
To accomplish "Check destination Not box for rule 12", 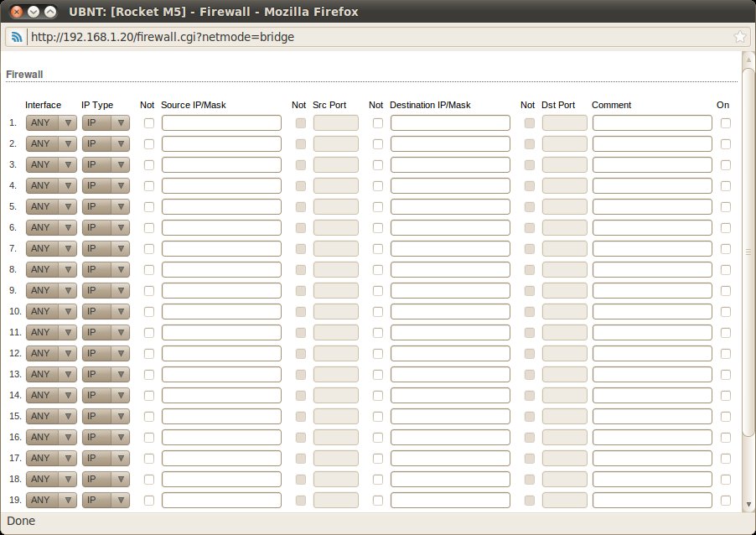I will pyautogui.click(x=378, y=354).
